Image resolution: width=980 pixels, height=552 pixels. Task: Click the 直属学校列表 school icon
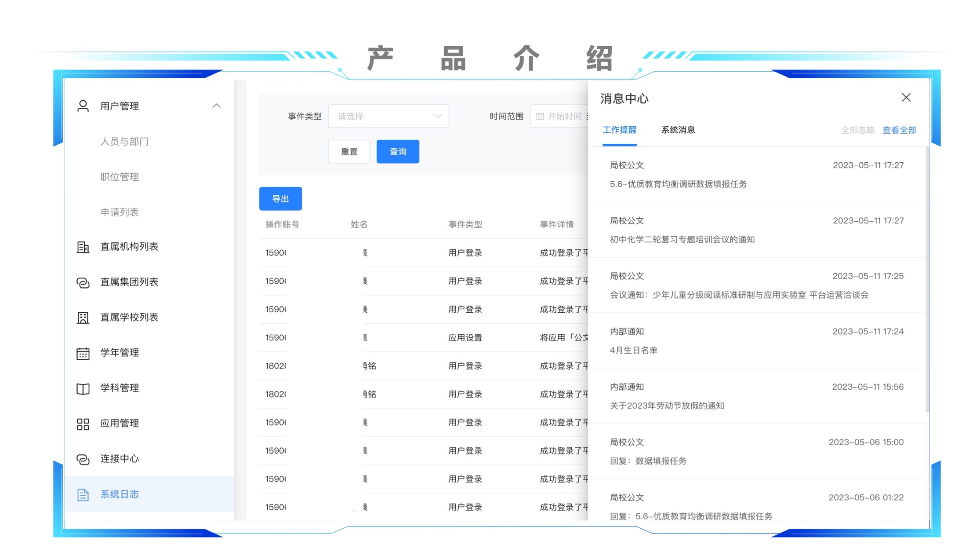(x=83, y=318)
